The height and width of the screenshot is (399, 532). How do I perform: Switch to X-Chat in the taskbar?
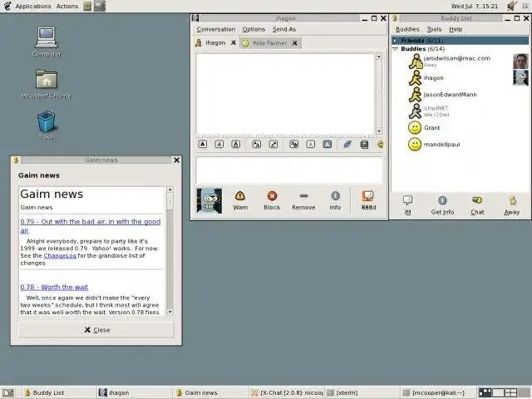tap(287, 392)
